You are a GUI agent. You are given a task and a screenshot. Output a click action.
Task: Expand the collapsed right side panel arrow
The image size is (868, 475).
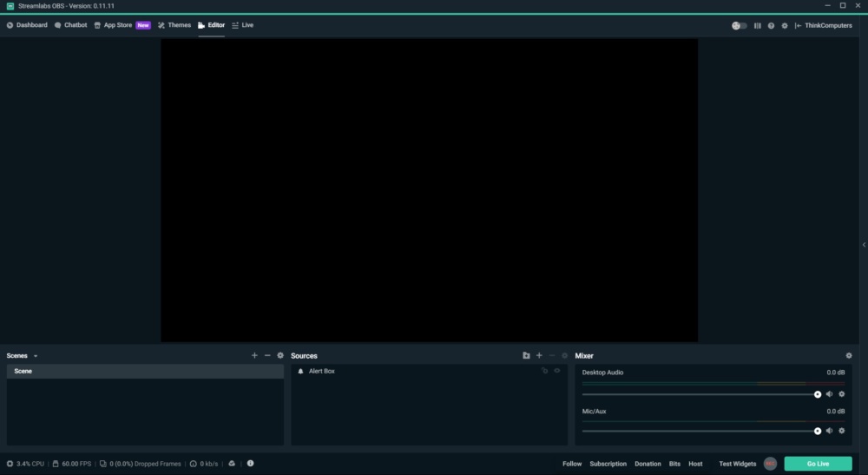pyautogui.click(x=864, y=245)
